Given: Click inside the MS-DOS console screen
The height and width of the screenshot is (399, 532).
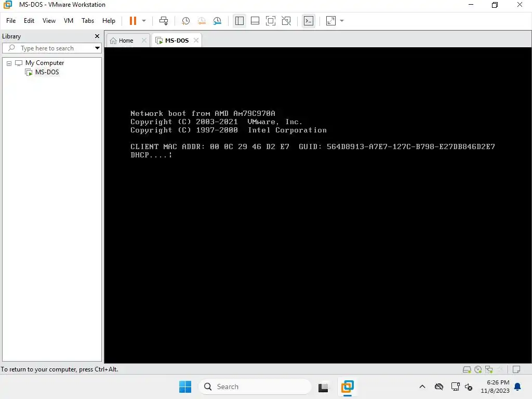Looking at the screenshot, I should point(317,205).
